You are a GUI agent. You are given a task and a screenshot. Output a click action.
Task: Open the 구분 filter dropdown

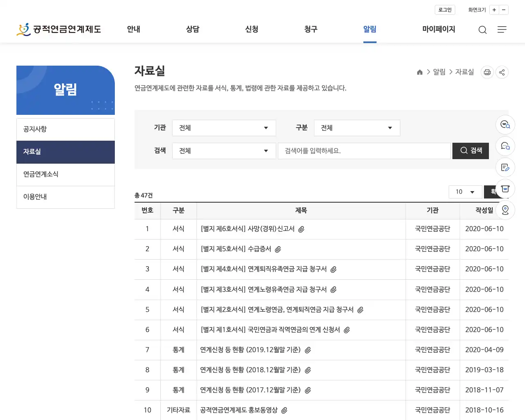[356, 128]
